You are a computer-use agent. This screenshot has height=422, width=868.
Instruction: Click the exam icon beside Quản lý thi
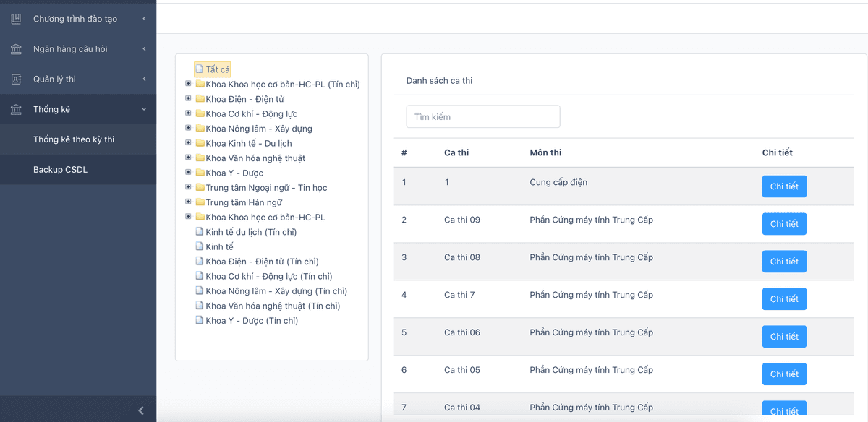coord(16,79)
